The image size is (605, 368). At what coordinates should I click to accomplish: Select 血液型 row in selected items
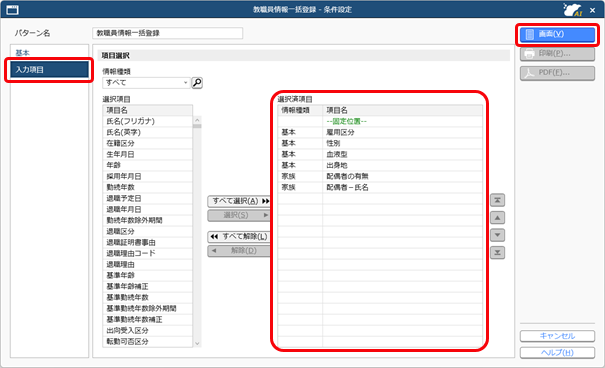pyautogui.click(x=380, y=154)
